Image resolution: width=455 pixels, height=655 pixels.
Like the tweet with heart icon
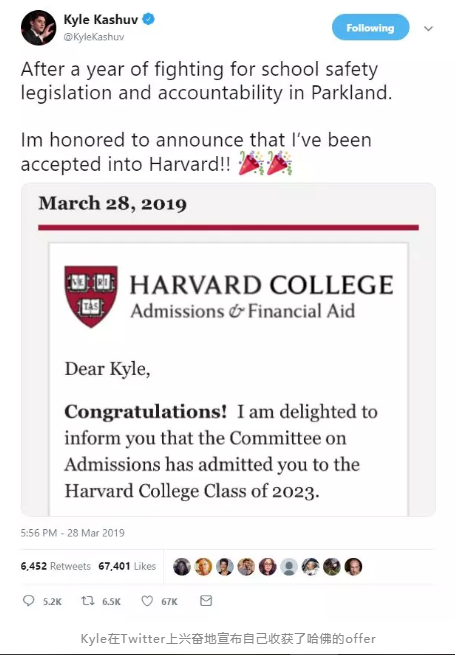147,601
